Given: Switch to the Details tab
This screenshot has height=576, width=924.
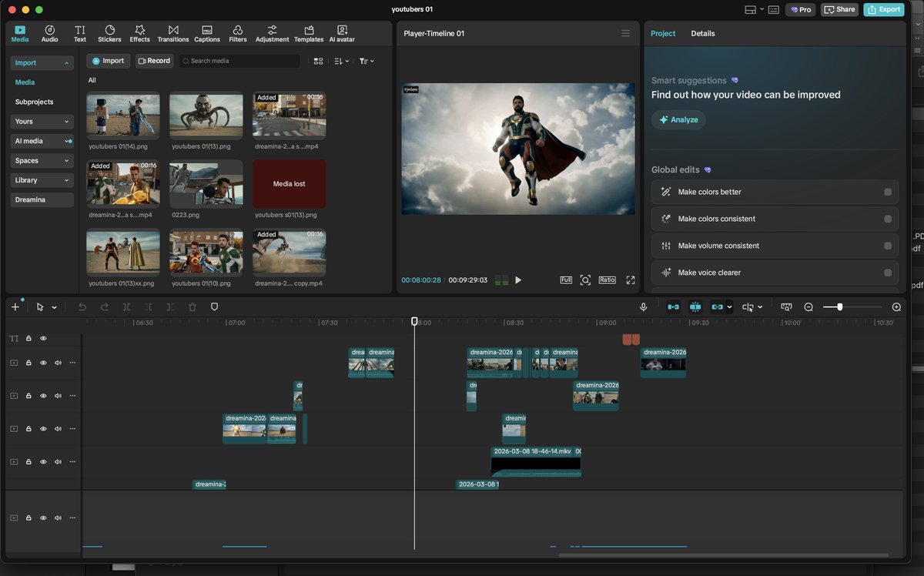Looking at the screenshot, I should tap(702, 33).
